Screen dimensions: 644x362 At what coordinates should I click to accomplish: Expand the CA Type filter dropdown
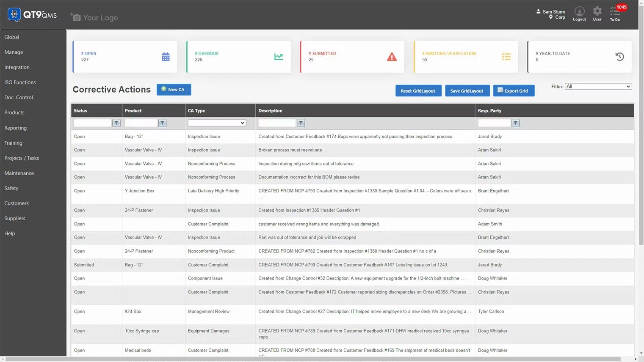pos(217,123)
